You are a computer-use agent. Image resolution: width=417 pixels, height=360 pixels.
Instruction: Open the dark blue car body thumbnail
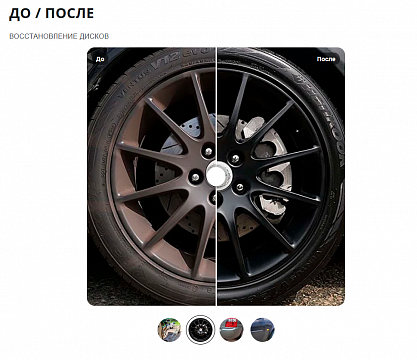262,330
